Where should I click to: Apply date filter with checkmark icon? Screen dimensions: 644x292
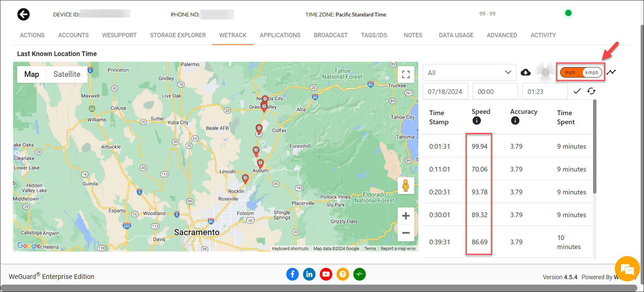(x=577, y=91)
